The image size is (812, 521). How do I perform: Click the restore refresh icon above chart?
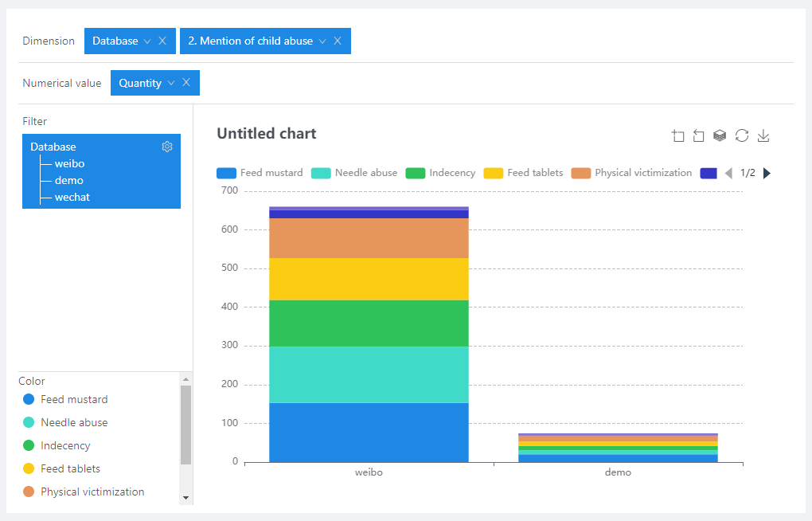click(x=742, y=136)
